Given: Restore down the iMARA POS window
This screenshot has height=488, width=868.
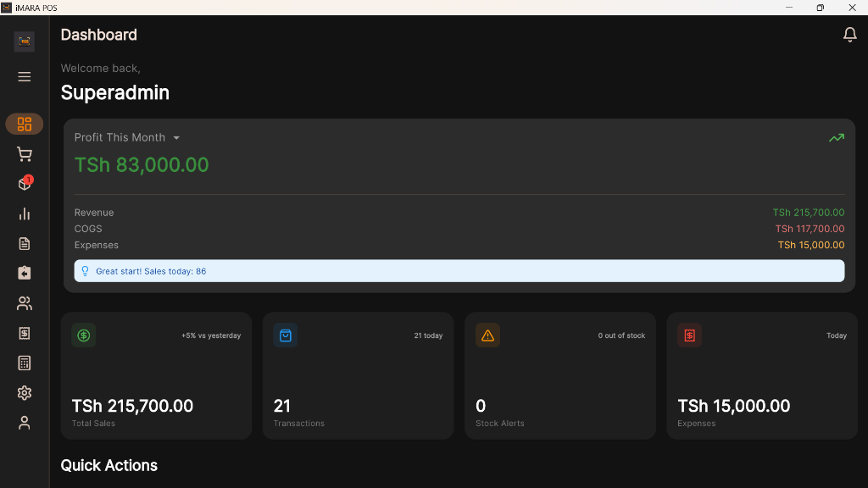Looking at the screenshot, I should 821,7.
